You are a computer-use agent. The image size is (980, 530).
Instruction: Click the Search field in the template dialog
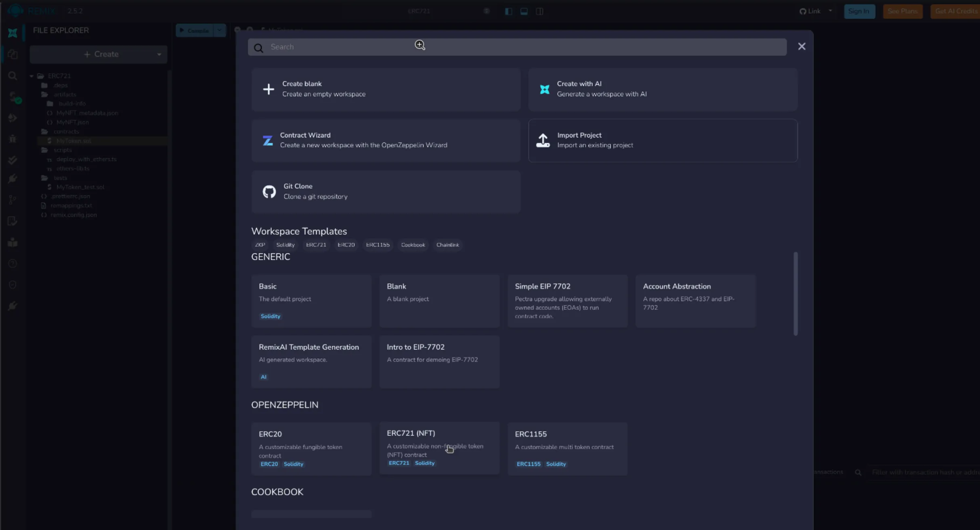coord(517,47)
